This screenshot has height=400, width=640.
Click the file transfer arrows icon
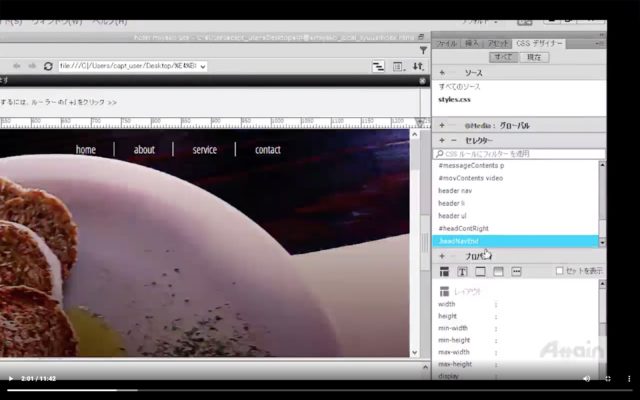pos(418,66)
